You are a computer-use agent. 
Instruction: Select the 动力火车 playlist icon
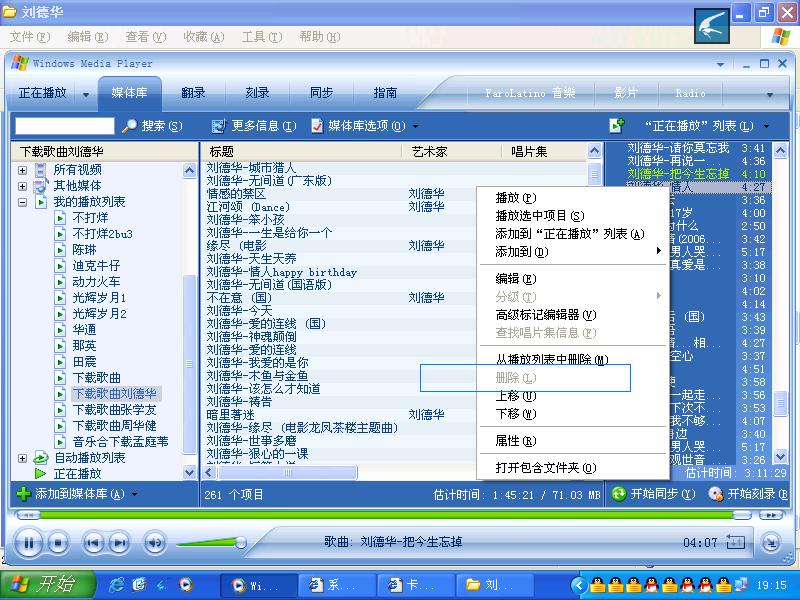[60, 282]
